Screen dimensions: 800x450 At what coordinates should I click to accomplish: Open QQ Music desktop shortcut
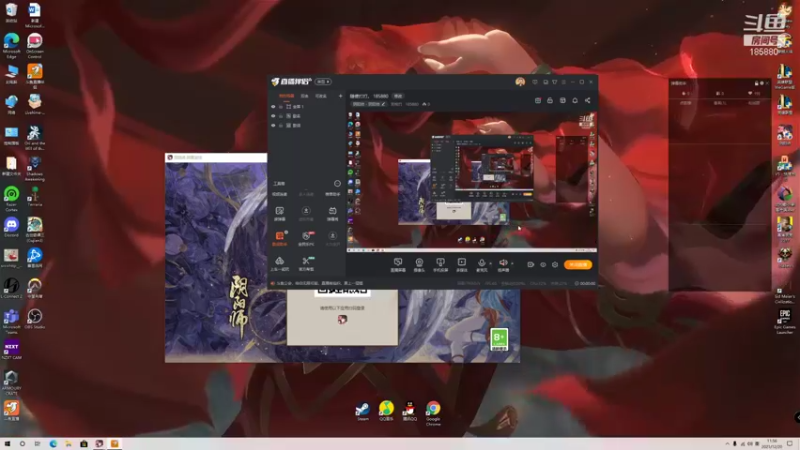pos(386,411)
